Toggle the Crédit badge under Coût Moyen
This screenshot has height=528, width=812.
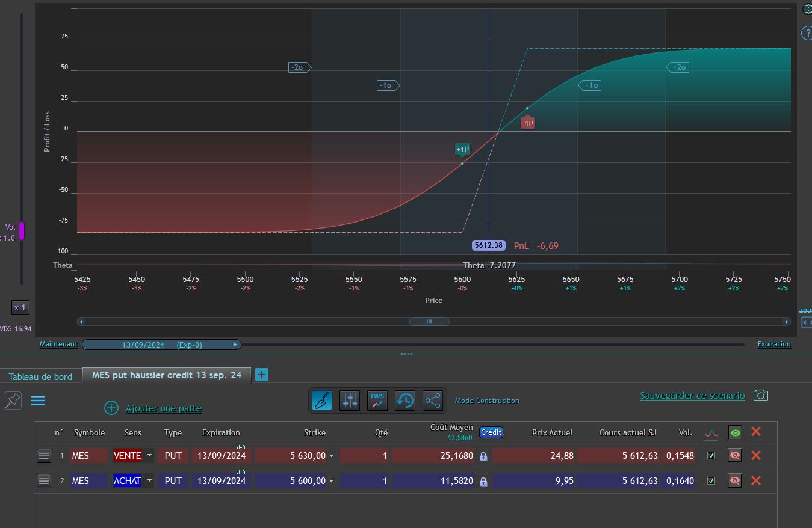(491, 432)
